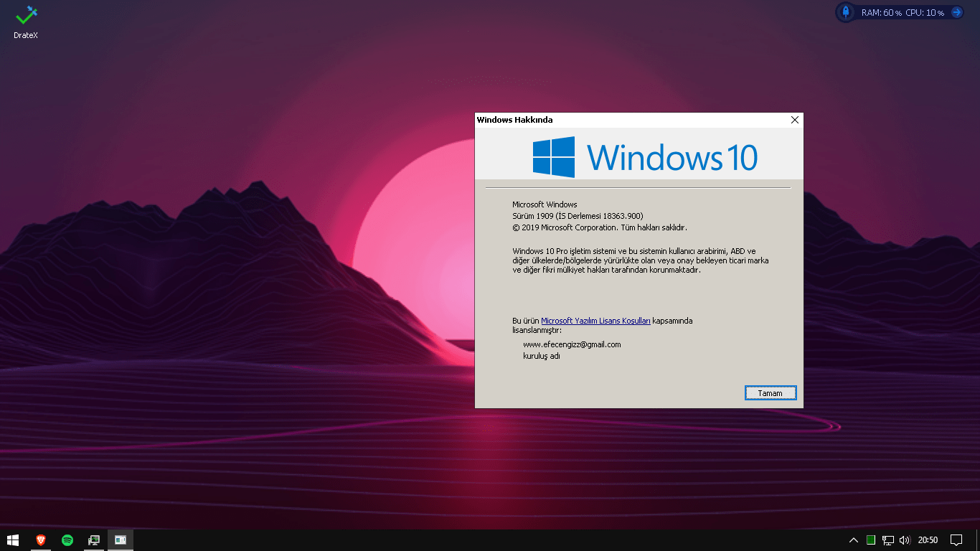Click the blue arrow in the RAM/CPU widget
The width and height of the screenshot is (980, 551).
pyautogui.click(x=956, y=12)
